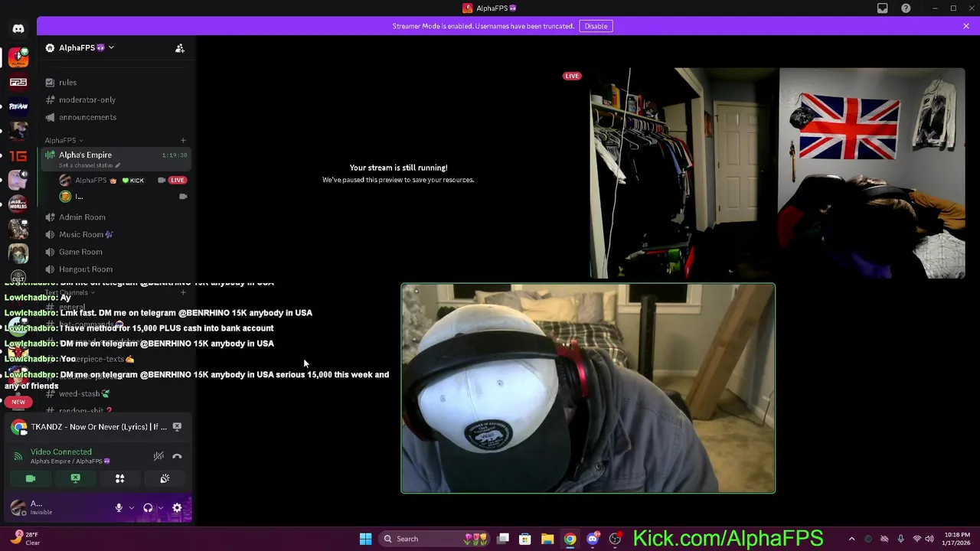
Task: Select the AlphaFPS server icon in sidebar
Action: (18, 57)
